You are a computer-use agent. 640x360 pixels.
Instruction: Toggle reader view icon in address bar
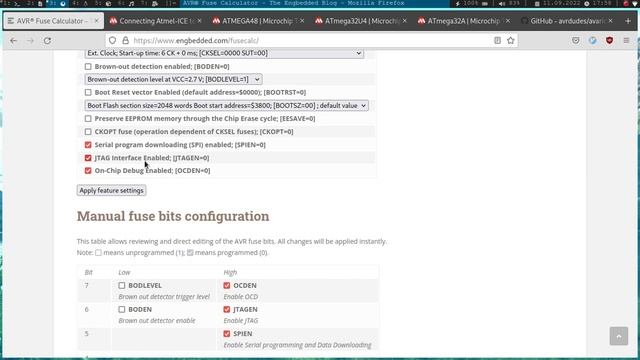point(497,40)
